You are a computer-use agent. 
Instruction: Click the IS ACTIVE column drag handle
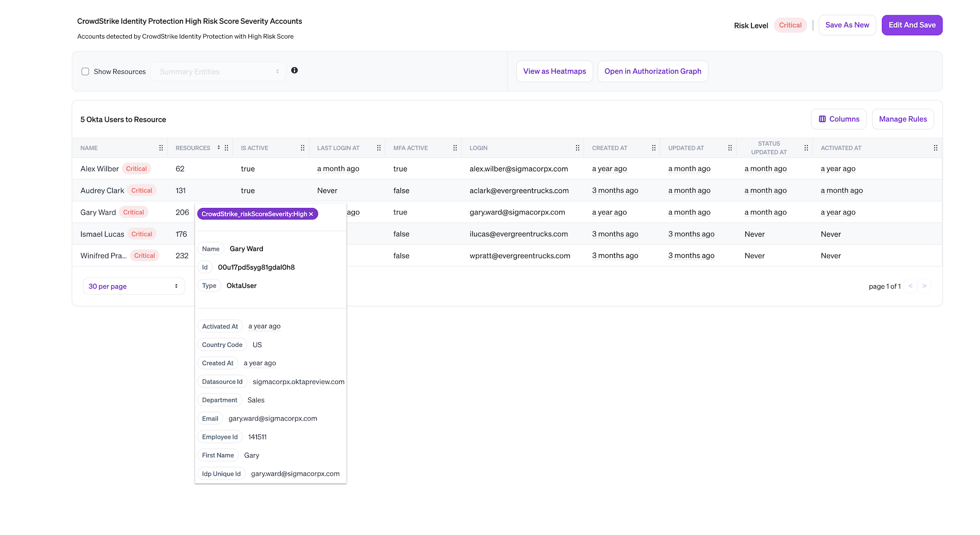302,148
